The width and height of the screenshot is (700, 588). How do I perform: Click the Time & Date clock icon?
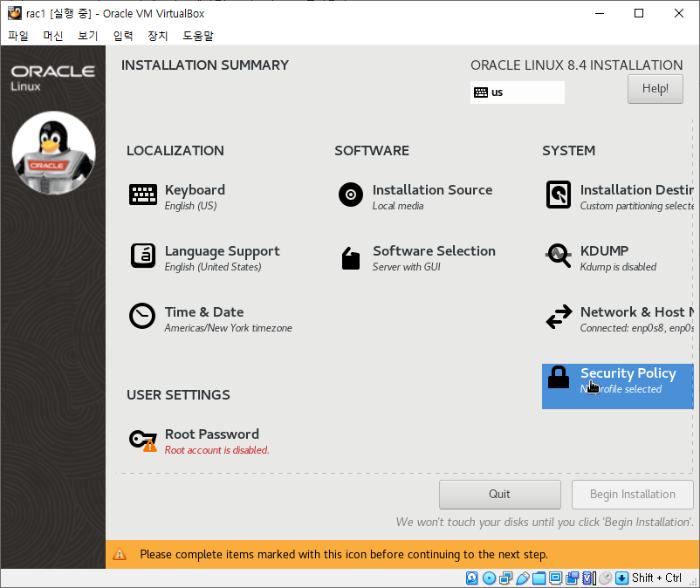click(142, 316)
